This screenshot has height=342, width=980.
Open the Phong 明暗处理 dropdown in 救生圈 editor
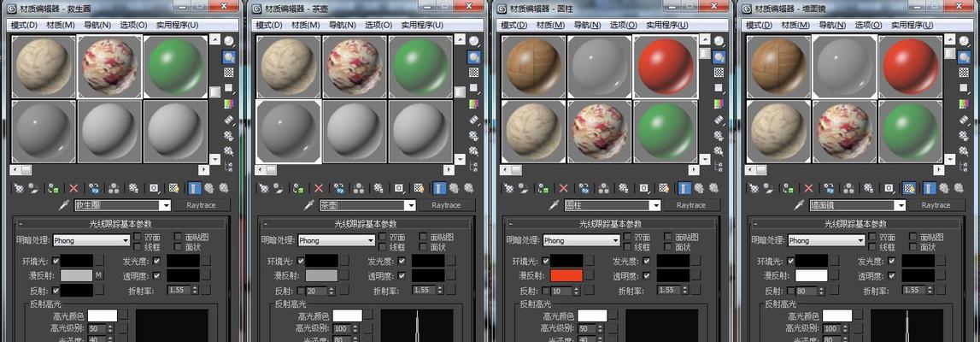point(91,241)
